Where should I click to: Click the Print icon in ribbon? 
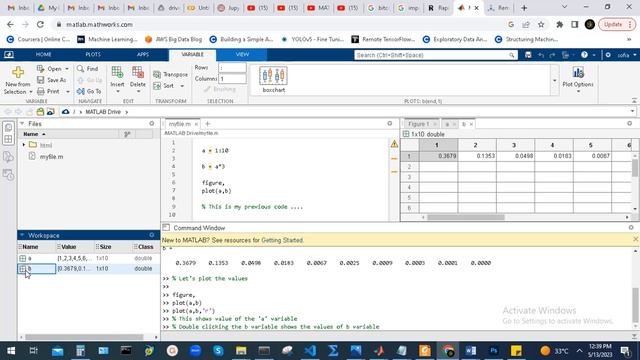coord(40,91)
